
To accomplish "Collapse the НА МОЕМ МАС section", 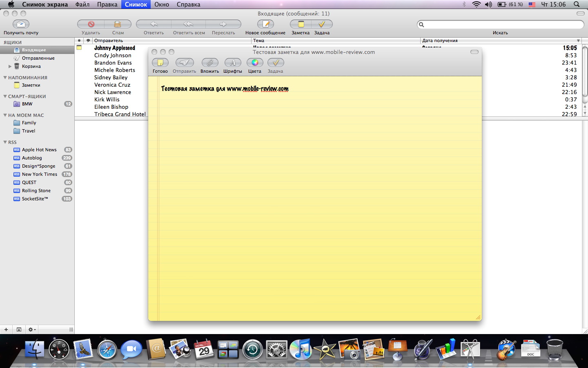I will (5, 115).
